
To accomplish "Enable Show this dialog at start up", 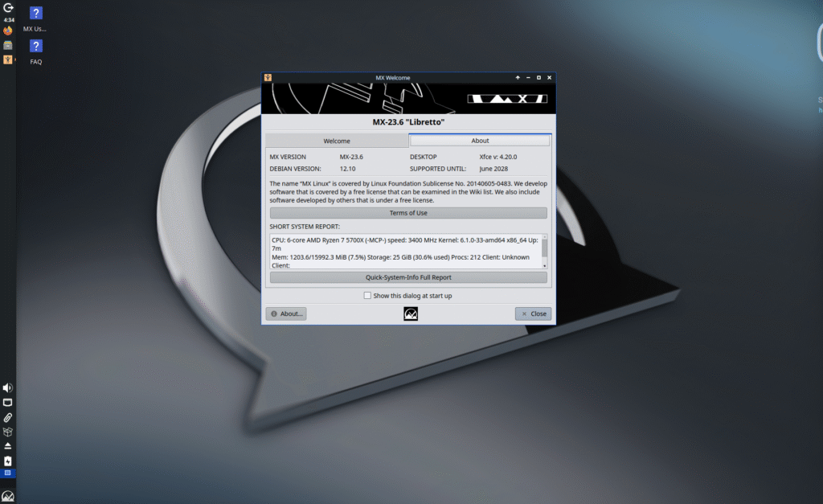I will click(x=367, y=296).
